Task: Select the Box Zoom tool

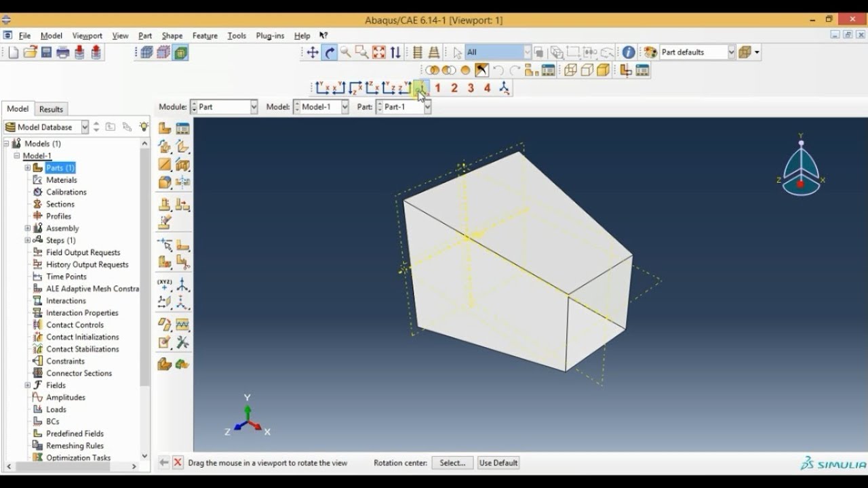Action: point(362,52)
